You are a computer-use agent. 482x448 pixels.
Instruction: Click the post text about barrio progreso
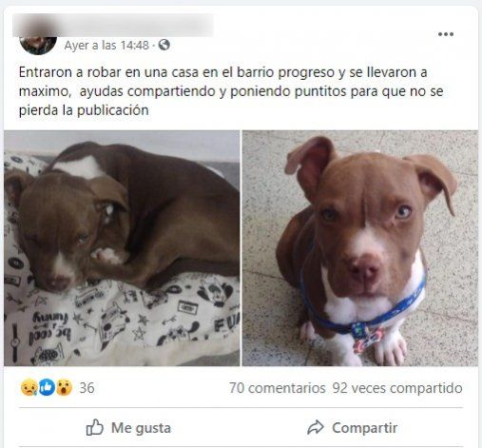231,91
